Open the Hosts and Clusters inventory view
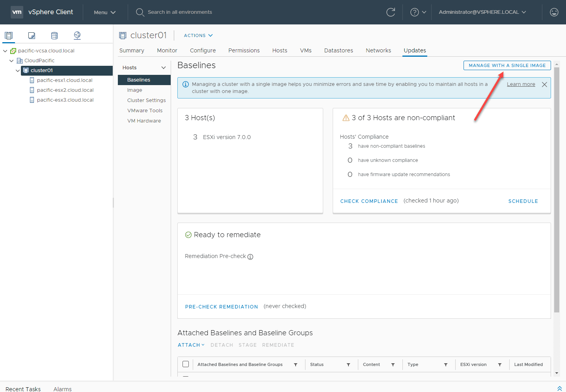Viewport: 566px width, 392px height. [x=9, y=35]
